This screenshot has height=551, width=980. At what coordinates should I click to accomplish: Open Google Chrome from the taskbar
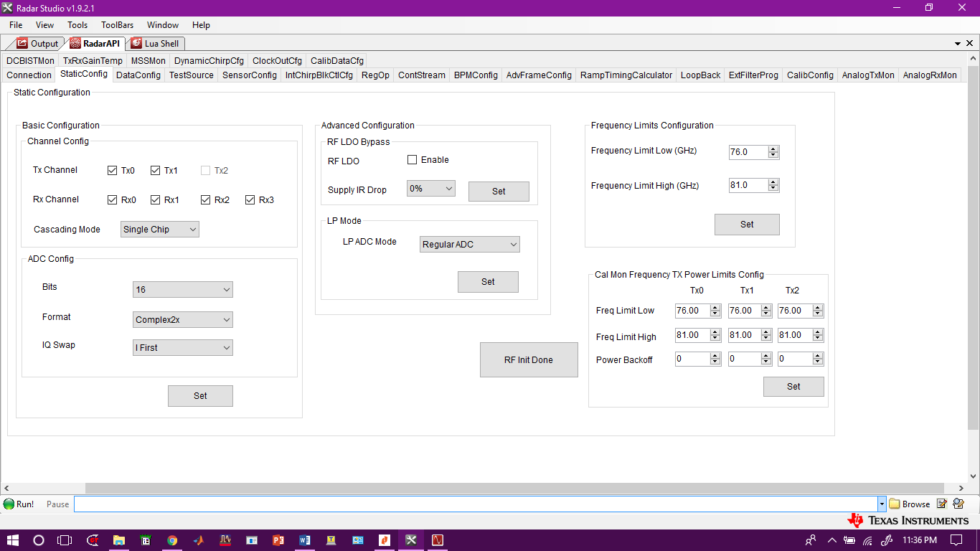coord(172,540)
